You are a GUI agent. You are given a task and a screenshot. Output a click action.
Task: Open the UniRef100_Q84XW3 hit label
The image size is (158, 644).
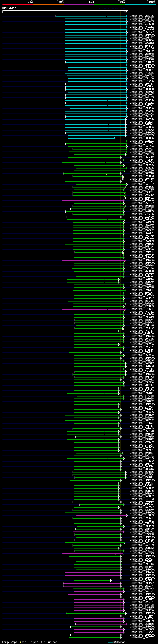(142, 163)
